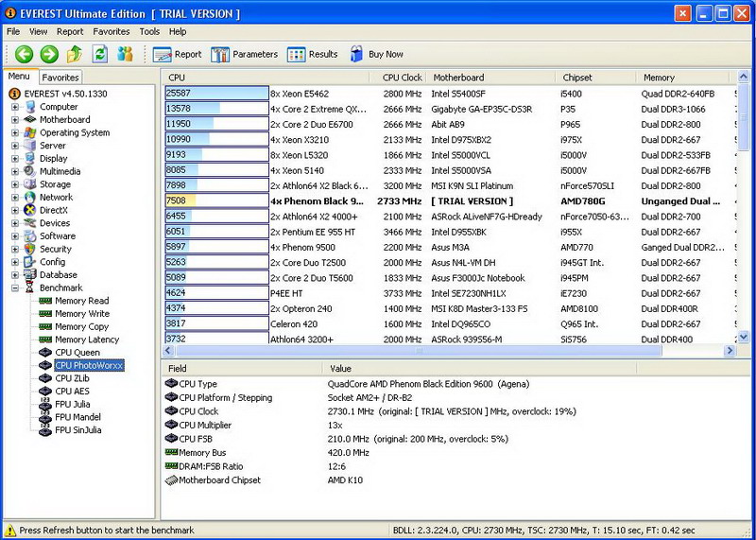Select the Config tree icon
This screenshot has height=540, width=756.
[30, 262]
